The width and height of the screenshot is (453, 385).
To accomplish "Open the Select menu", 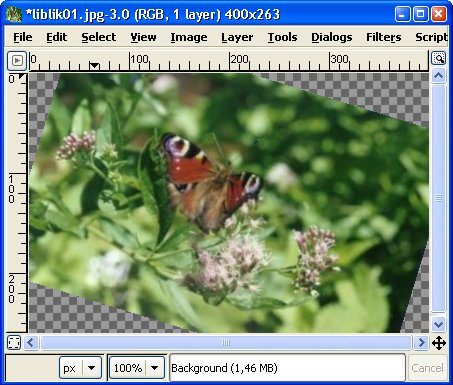I will (x=99, y=37).
